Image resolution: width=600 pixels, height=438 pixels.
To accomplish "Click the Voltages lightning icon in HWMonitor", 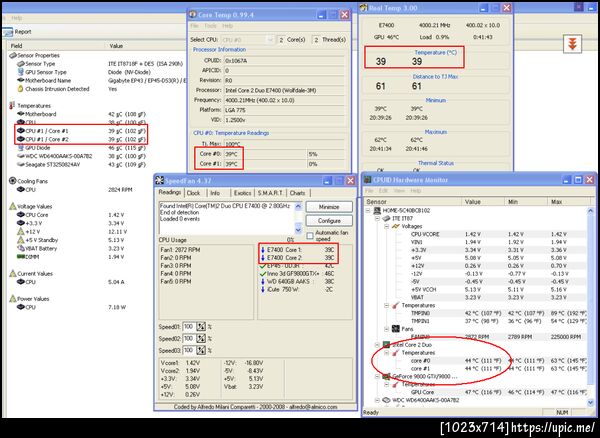I will pyautogui.click(x=396, y=226).
